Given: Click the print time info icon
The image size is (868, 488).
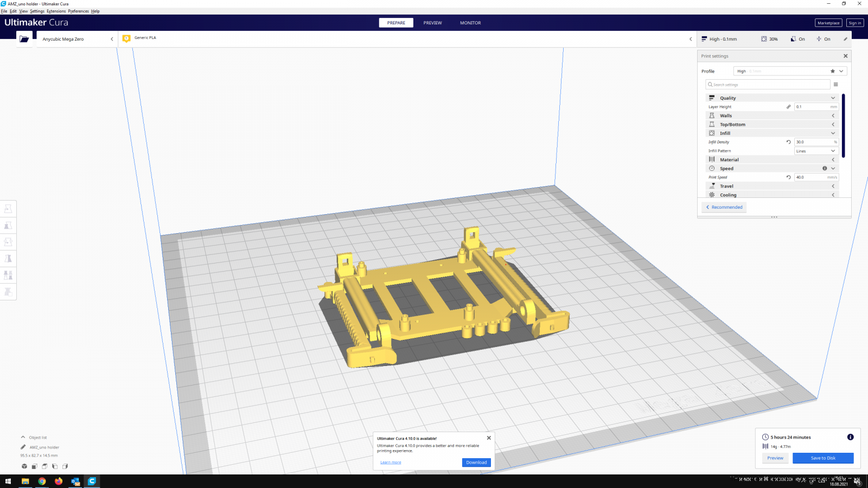Looking at the screenshot, I should click(x=850, y=437).
